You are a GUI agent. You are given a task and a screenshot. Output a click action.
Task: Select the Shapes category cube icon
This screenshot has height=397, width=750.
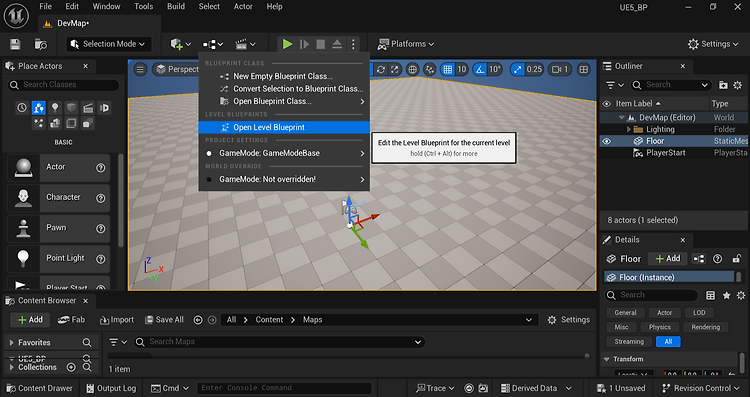tap(71, 108)
